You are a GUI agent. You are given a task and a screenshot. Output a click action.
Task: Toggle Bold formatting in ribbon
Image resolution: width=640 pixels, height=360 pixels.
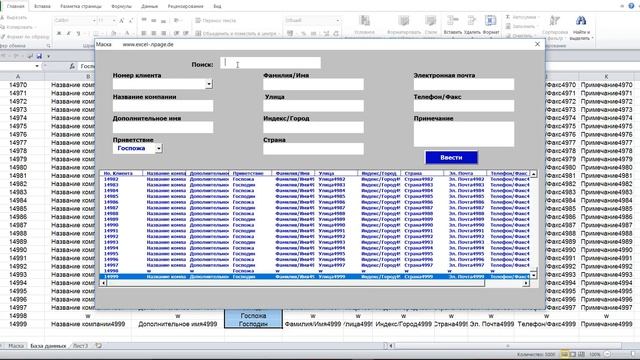(x=59, y=33)
